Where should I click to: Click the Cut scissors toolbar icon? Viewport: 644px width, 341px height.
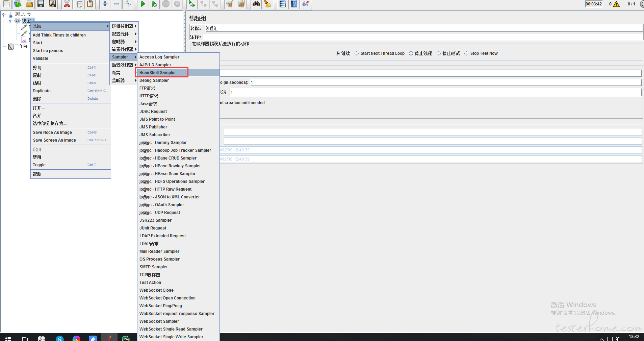(x=67, y=4)
